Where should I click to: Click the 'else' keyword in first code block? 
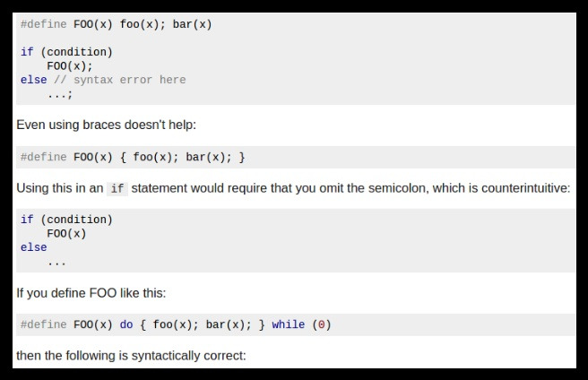[x=34, y=80]
